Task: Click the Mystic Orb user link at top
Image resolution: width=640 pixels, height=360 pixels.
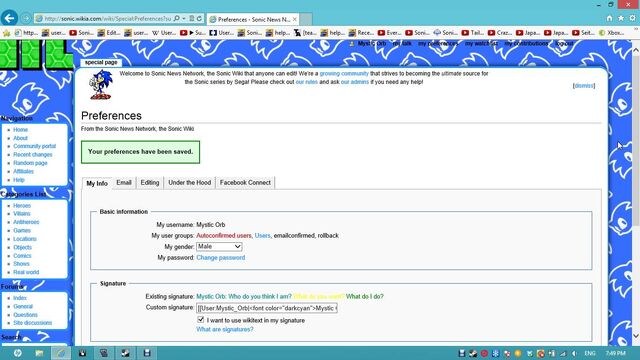Action: pos(371,43)
